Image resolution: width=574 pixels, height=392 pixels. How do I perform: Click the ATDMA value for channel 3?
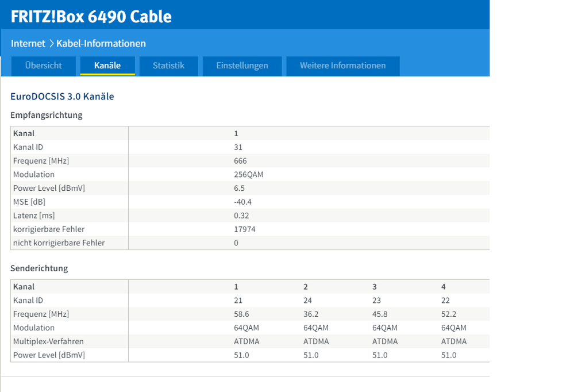pos(385,341)
